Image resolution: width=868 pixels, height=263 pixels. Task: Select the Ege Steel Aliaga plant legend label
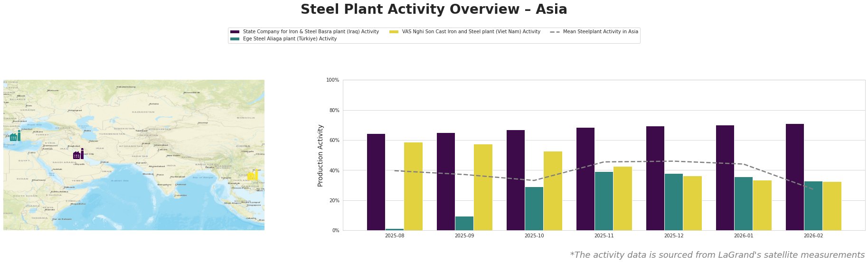tap(290, 39)
